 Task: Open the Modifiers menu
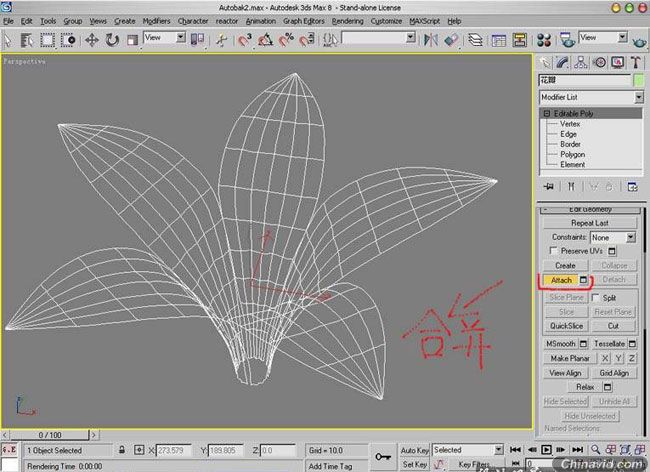pos(156,20)
